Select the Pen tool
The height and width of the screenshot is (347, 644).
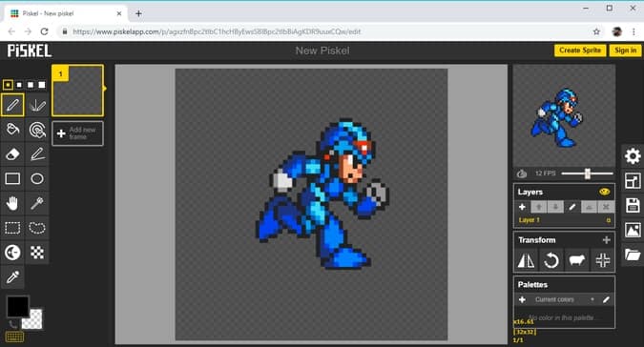[12, 105]
